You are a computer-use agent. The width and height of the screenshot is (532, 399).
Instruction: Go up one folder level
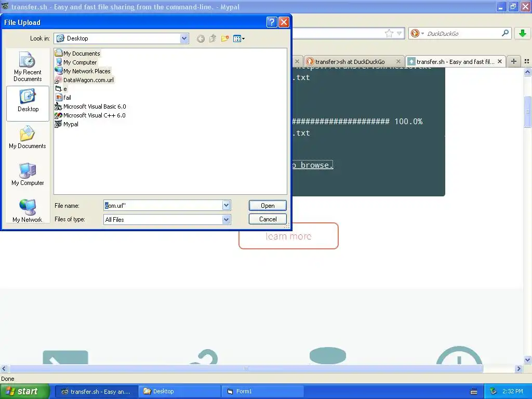pyautogui.click(x=212, y=38)
